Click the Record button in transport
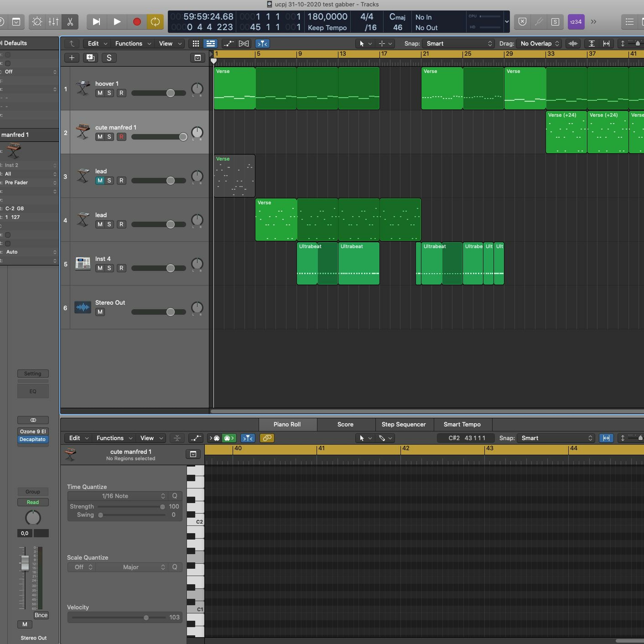The height and width of the screenshot is (644, 644). tap(137, 22)
